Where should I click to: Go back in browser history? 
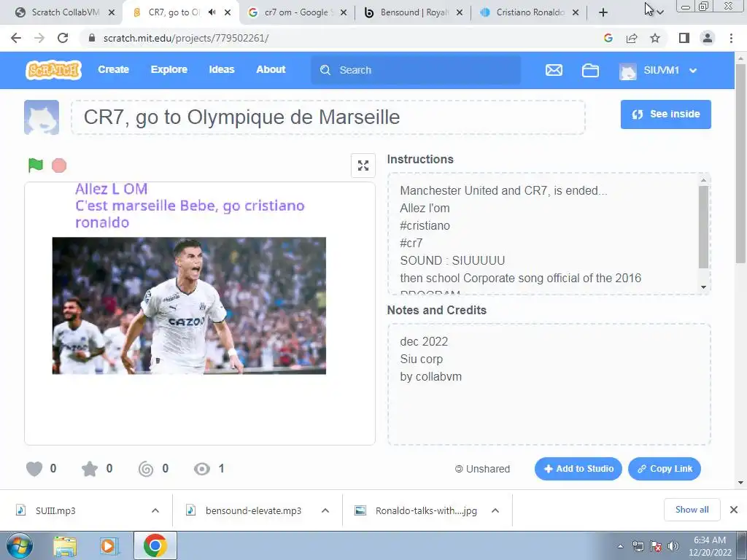click(16, 38)
